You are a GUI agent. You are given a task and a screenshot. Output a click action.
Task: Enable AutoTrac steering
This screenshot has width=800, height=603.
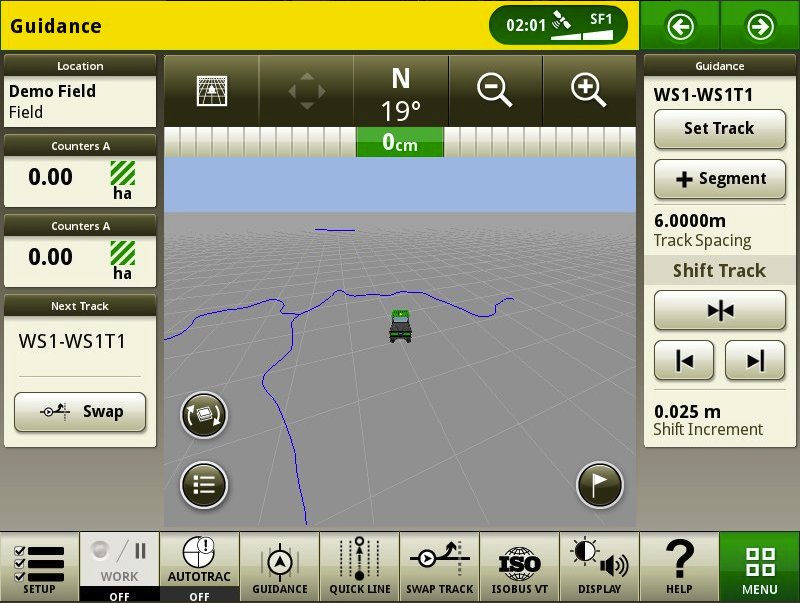[x=199, y=565]
